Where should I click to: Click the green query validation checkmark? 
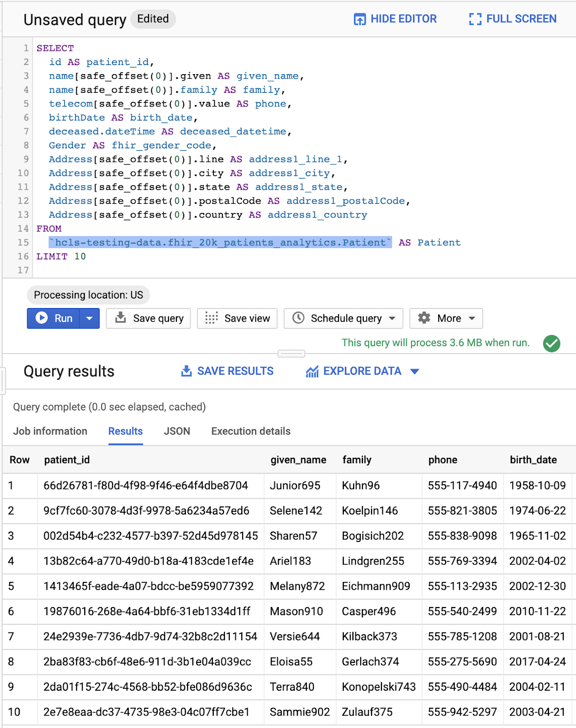pos(551,344)
